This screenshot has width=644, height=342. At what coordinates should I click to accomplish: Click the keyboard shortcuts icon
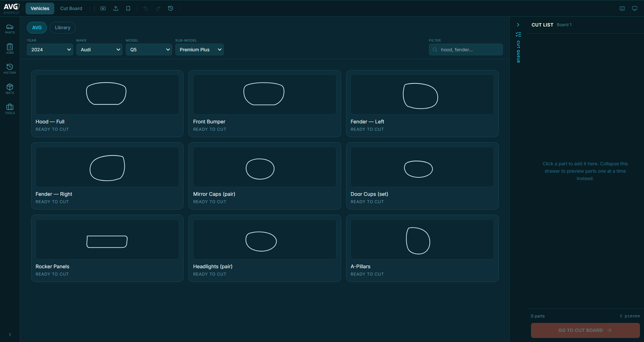click(x=622, y=8)
